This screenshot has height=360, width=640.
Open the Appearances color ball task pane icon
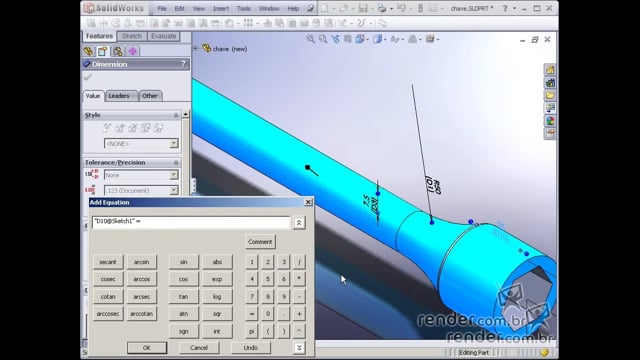click(550, 121)
